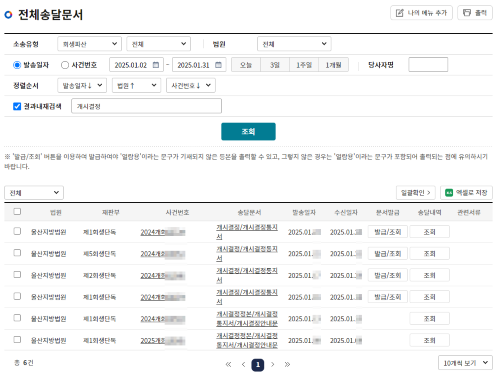Click the 출력 print button
This screenshot has height=376, width=500.
click(475, 13)
